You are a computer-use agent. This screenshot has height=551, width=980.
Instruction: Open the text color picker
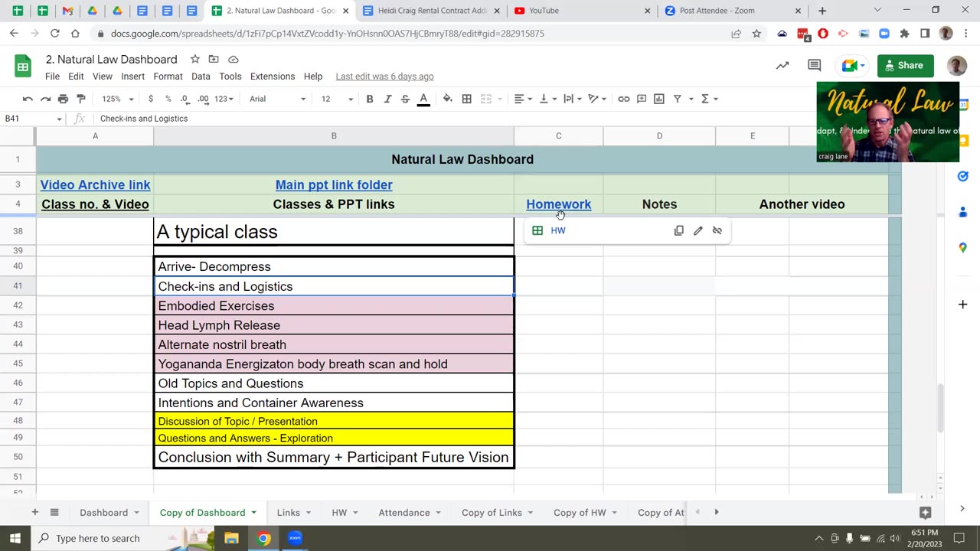coord(423,99)
